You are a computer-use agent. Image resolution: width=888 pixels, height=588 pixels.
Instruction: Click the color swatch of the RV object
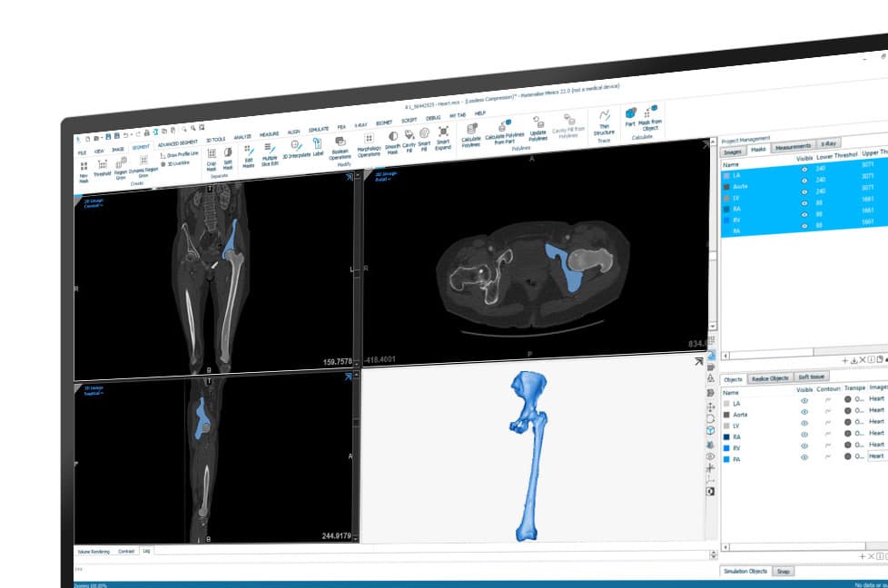tap(726, 448)
